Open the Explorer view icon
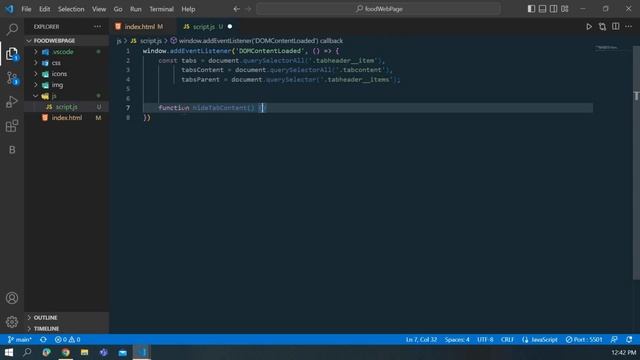The image size is (640, 360). pyautogui.click(x=12, y=53)
